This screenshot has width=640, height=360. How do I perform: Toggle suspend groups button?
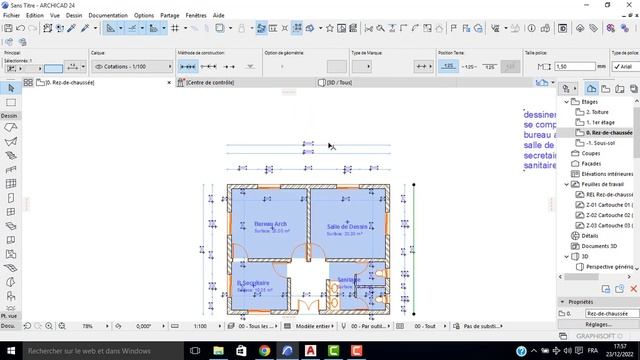(x=297, y=28)
